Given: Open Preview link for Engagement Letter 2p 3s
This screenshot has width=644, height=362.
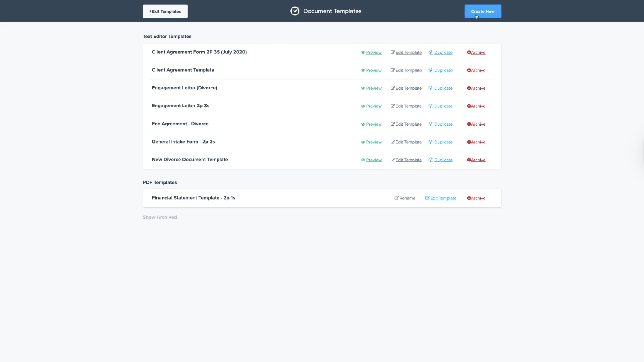Looking at the screenshot, I should click(x=374, y=106).
